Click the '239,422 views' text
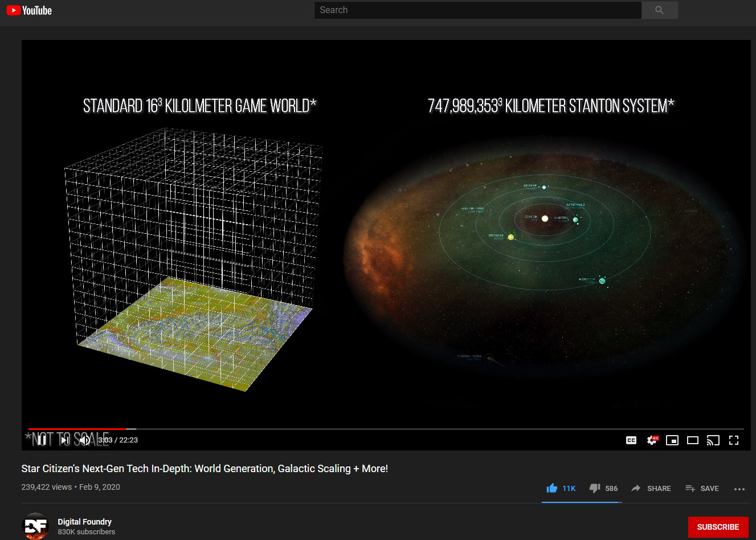The image size is (756, 540). pyautogui.click(x=47, y=487)
